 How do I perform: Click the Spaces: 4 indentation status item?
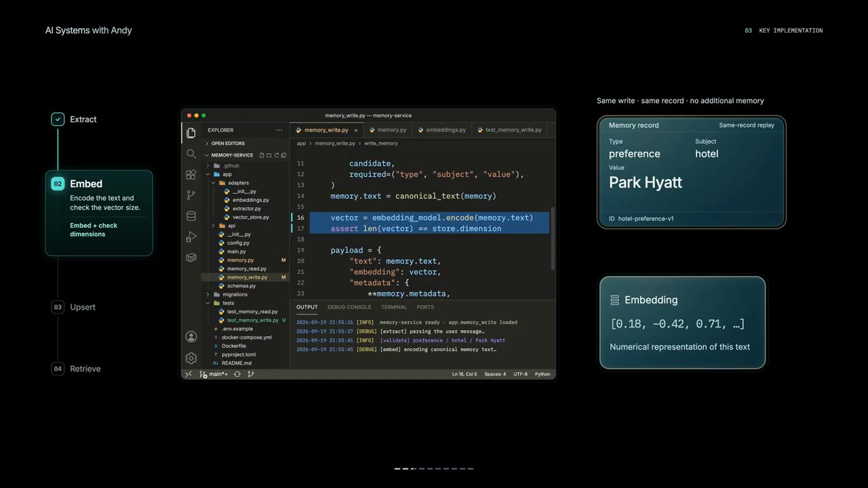click(495, 374)
